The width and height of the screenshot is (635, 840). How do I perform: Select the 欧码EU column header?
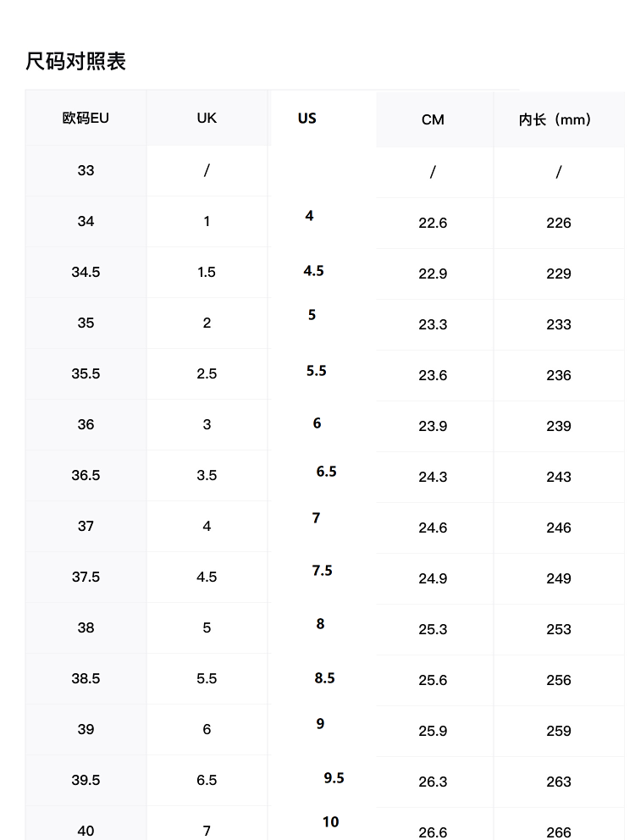86,118
